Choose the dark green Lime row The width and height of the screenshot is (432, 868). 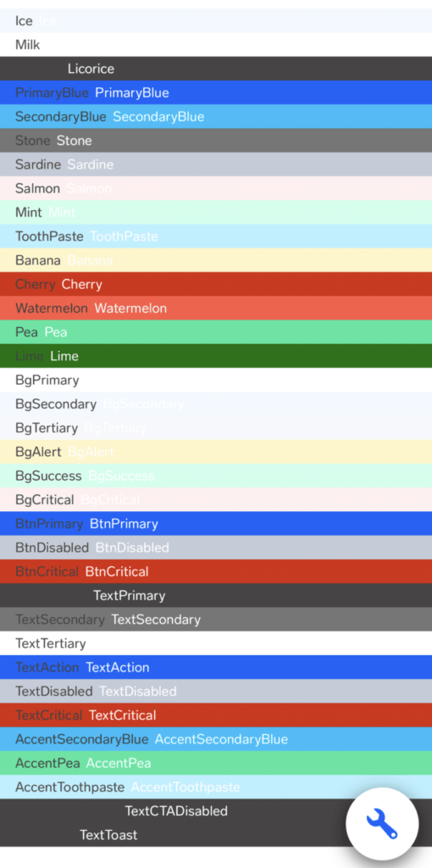tap(216, 356)
